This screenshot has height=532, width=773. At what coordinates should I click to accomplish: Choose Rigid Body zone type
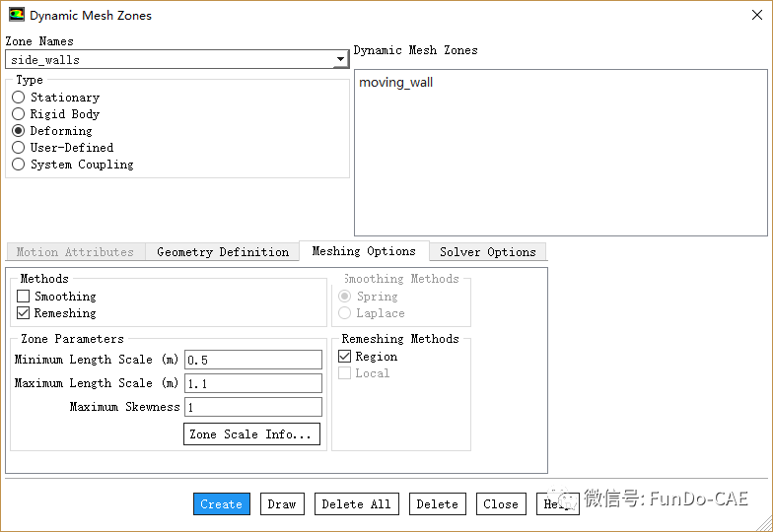19,114
